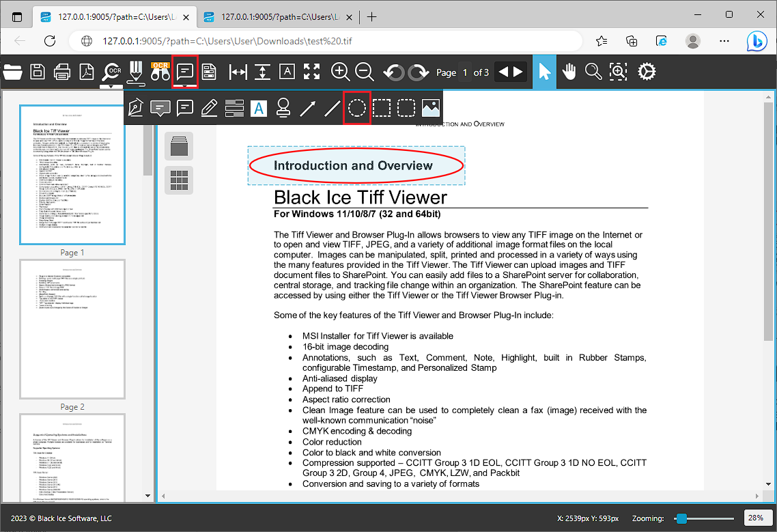This screenshot has width=777, height=532.
Task: Run the OCR magnifier tool
Action: pyautogui.click(x=111, y=72)
